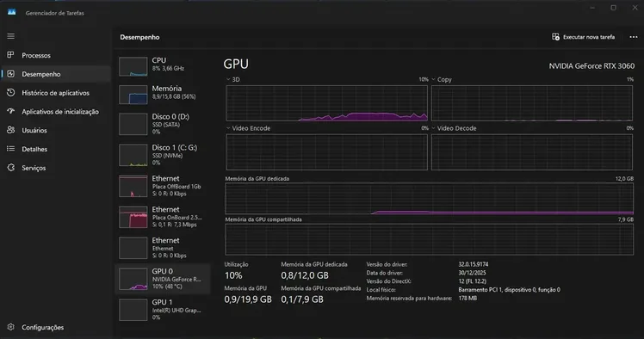Image resolution: width=644 pixels, height=339 pixels.
Task: Select the GPU 1 Intel UHD thumbnail
Action: (x=133, y=310)
